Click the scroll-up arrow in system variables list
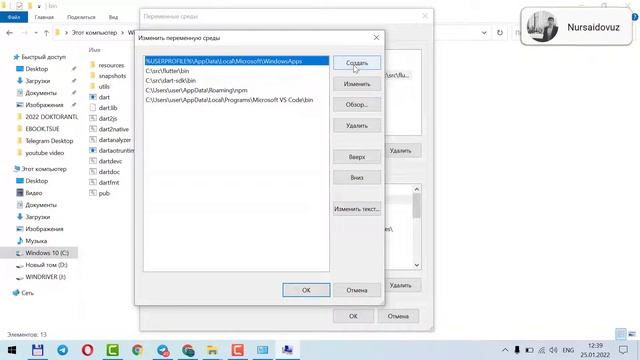Screen dimensions: 640x360 (416, 189)
